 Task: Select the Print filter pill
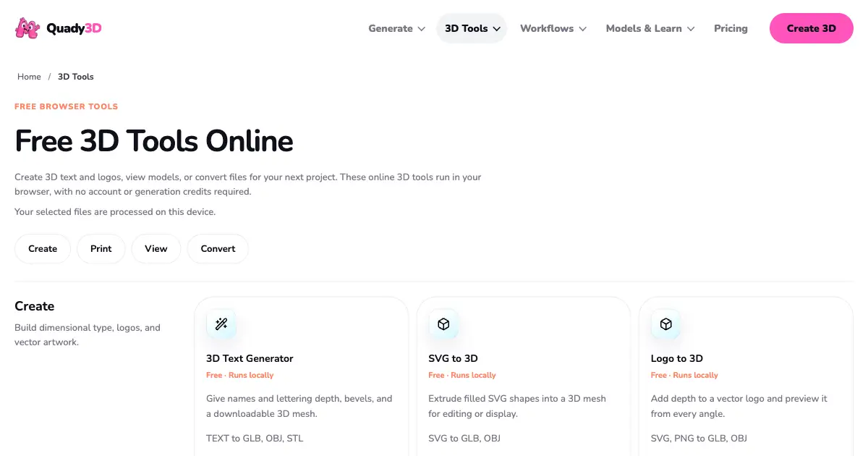tap(101, 248)
